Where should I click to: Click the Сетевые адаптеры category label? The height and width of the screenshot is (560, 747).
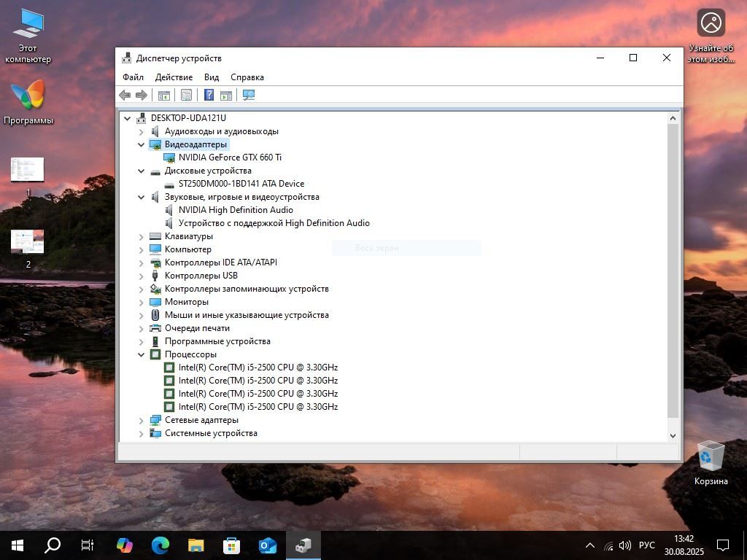click(201, 420)
